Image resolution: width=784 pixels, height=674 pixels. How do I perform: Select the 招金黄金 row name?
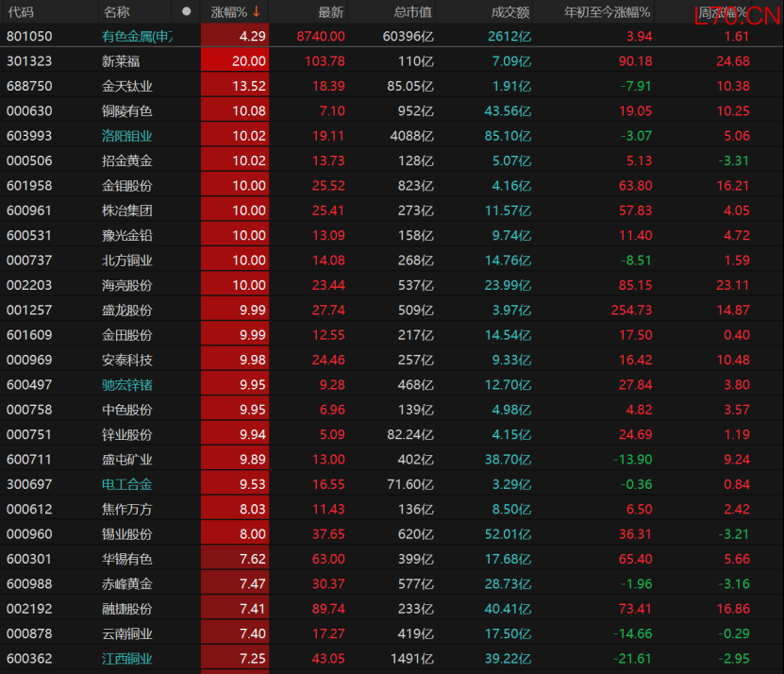point(127,160)
